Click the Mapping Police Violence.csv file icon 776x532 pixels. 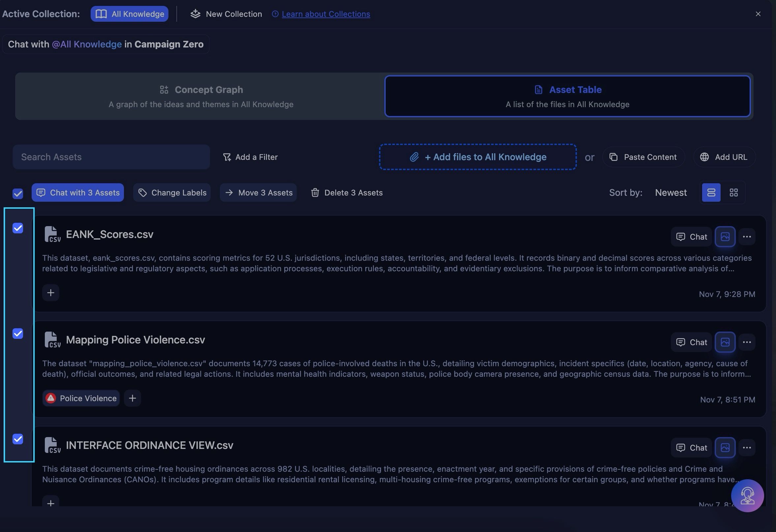click(x=52, y=340)
